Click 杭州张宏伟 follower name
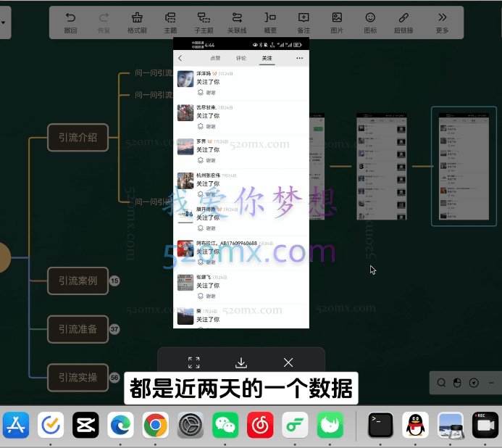 208,175
